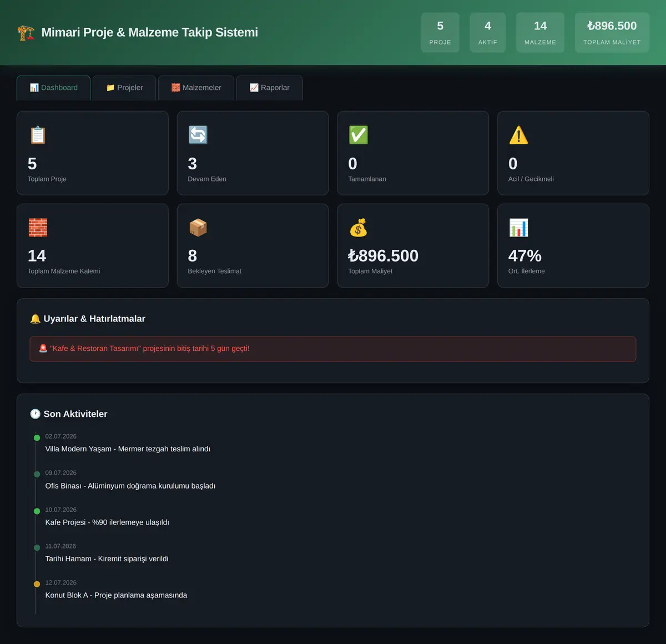Image resolution: width=666 pixels, height=644 pixels.
Task: Click the 'Mimari Proje & Malzeme Takip Sistemi' title
Action: pyautogui.click(x=150, y=33)
